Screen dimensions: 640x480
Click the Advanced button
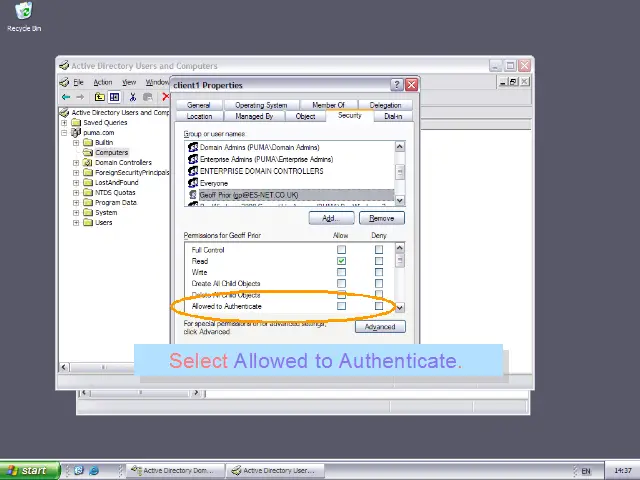[x=380, y=327]
